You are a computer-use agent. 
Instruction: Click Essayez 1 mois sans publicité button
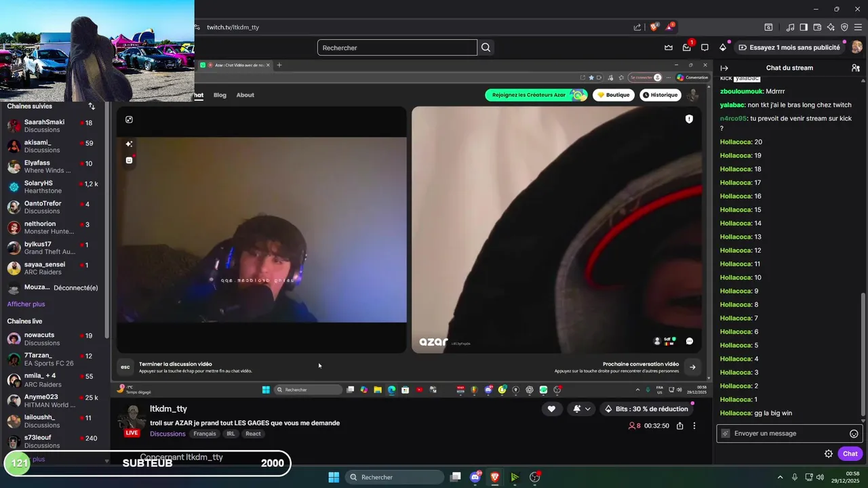click(789, 47)
